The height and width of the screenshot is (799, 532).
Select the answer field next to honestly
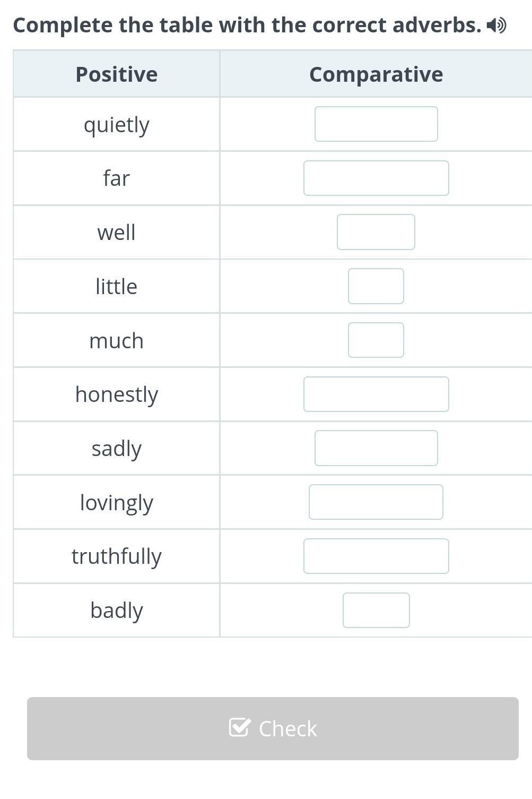(x=376, y=394)
